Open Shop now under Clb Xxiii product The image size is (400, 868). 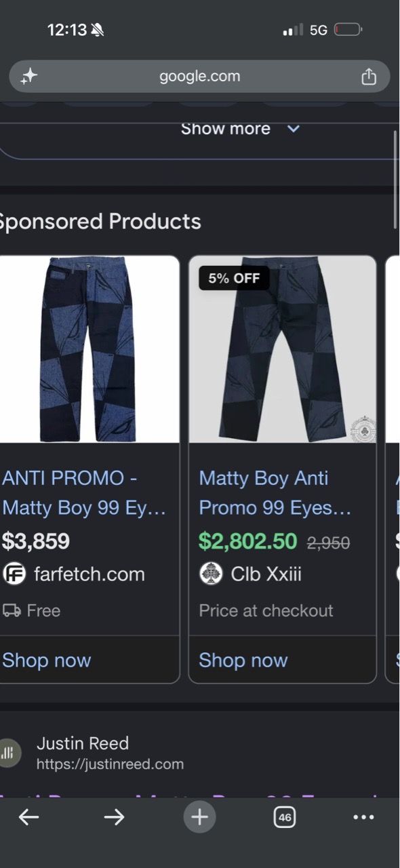click(x=243, y=660)
